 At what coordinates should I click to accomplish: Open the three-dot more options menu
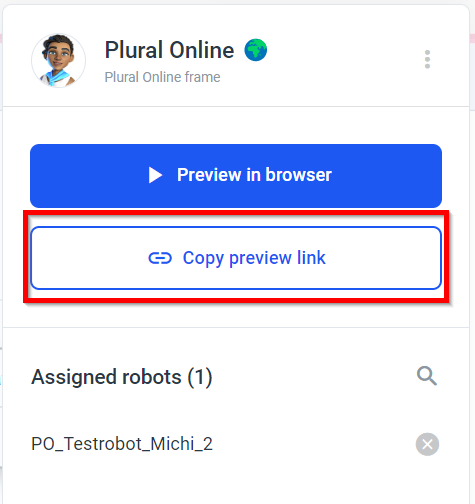[x=427, y=60]
